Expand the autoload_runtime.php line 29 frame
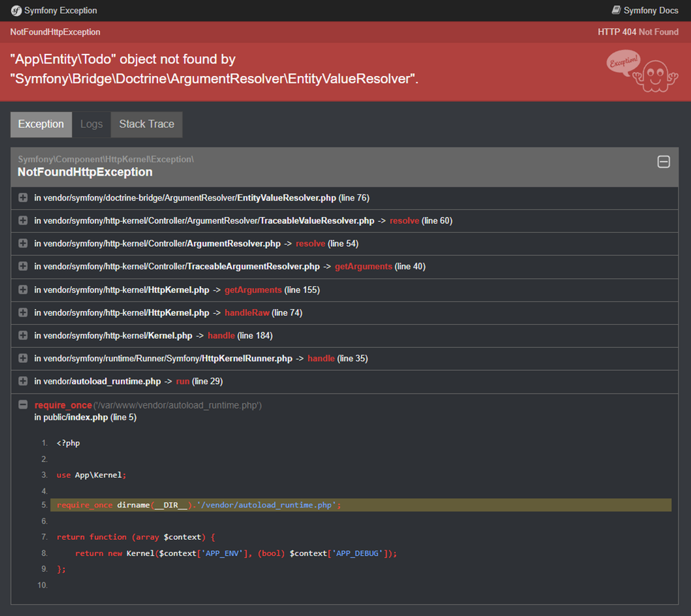 (24, 381)
